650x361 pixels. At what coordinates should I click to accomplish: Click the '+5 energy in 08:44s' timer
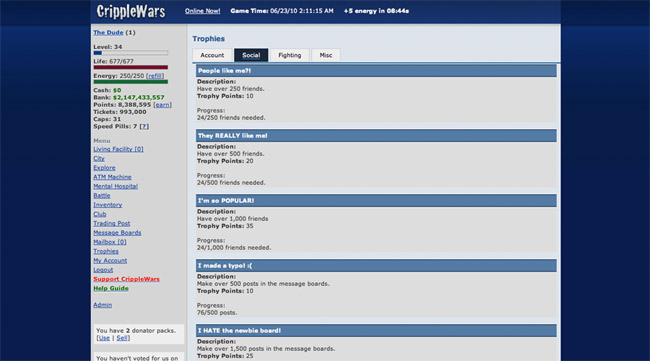[376, 11]
